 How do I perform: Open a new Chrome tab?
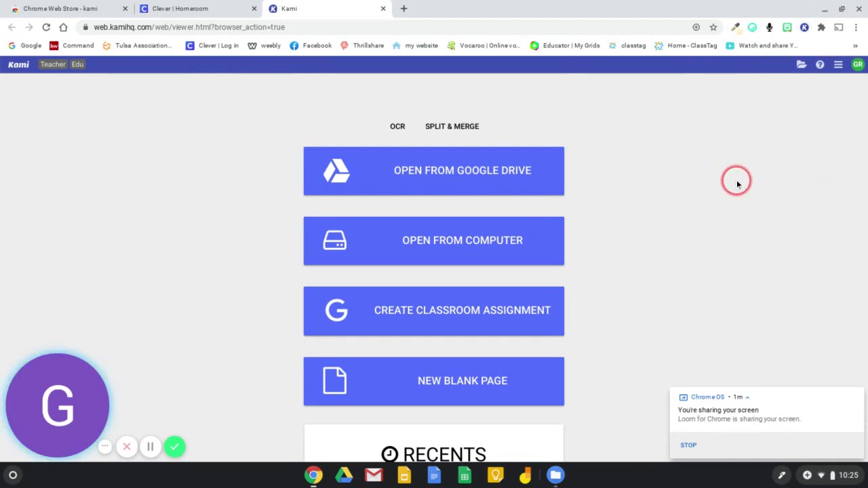pyautogui.click(x=403, y=9)
